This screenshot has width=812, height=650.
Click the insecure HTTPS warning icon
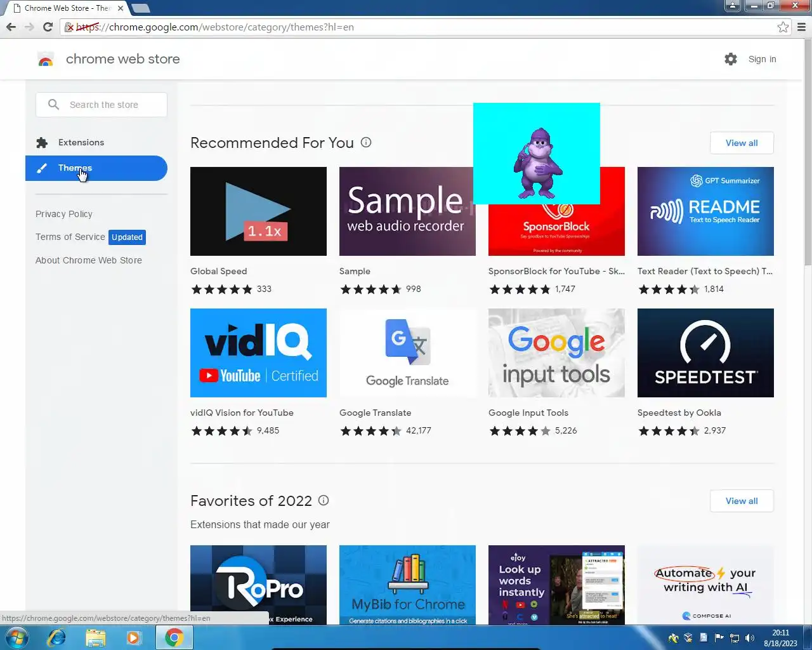click(x=69, y=27)
